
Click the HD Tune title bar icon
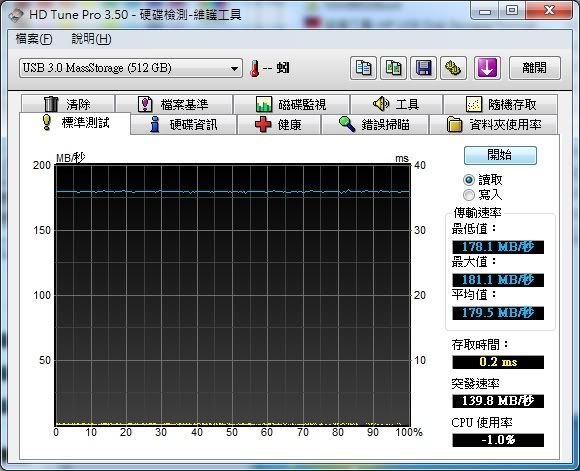point(17,15)
